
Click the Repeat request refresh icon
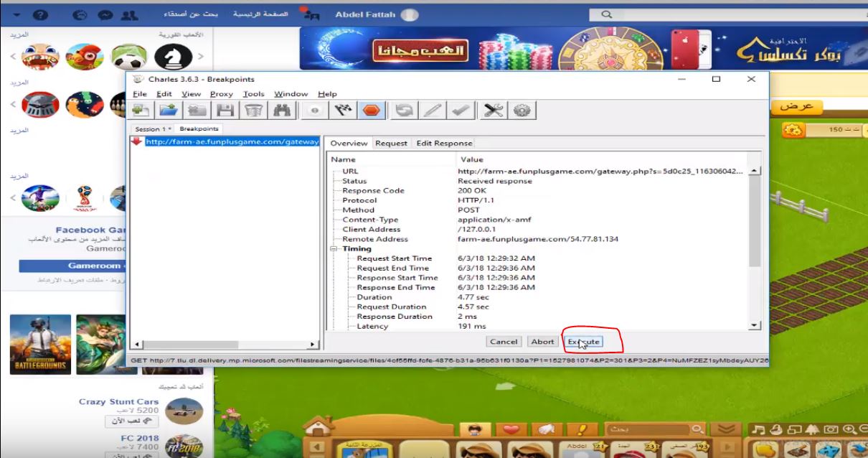click(405, 110)
